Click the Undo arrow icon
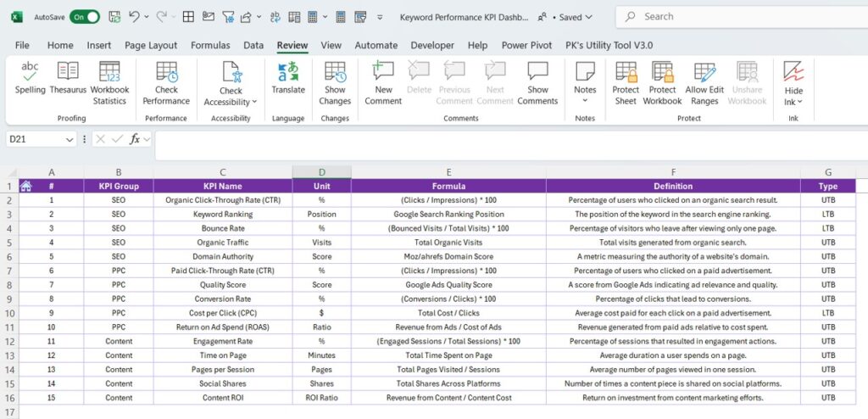Image resolution: width=868 pixels, height=419 pixels. click(134, 17)
